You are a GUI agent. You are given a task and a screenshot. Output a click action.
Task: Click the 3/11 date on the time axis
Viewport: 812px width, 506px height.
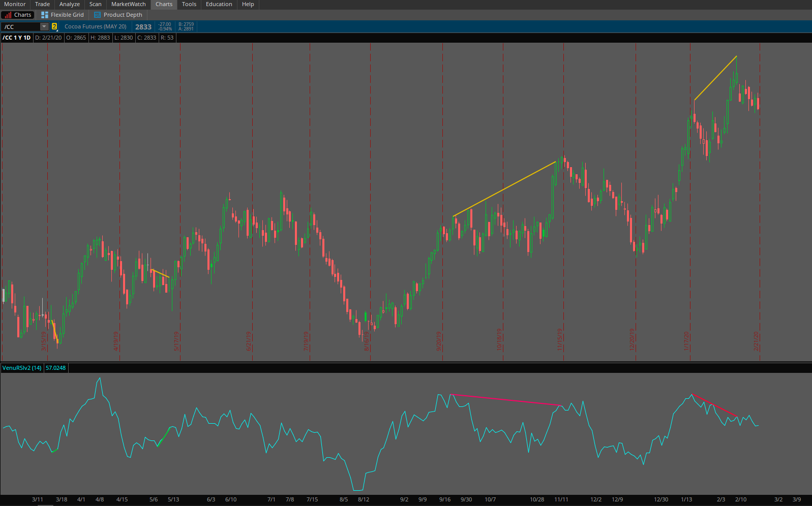click(38, 499)
